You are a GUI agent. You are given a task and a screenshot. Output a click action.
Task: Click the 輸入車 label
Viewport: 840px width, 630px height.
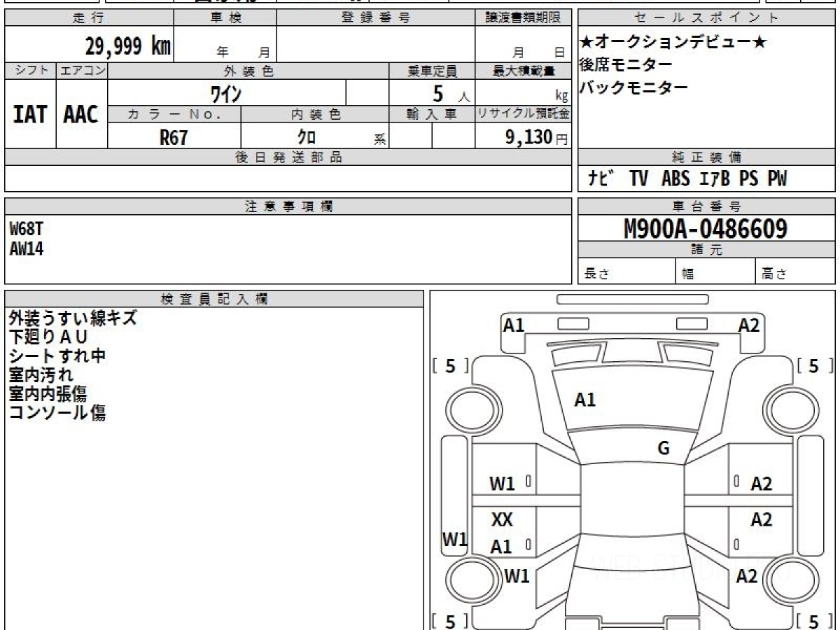[x=432, y=113]
